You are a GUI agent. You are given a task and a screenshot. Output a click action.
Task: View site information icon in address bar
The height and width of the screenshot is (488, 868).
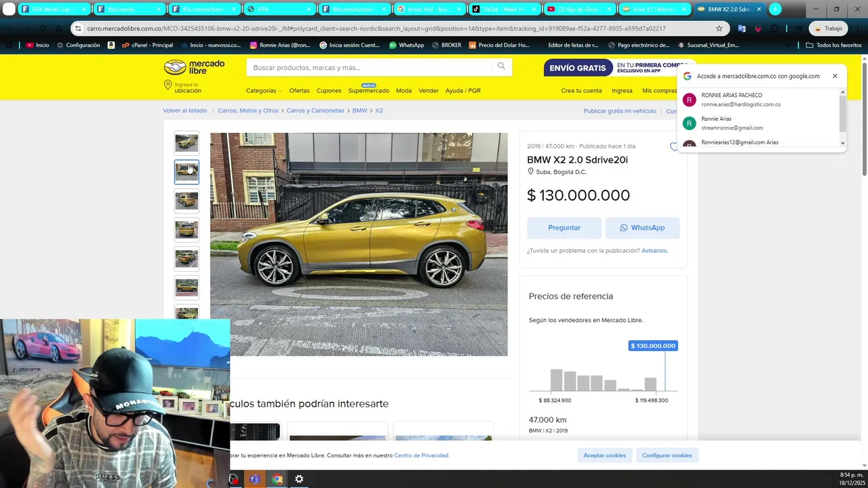point(78,28)
